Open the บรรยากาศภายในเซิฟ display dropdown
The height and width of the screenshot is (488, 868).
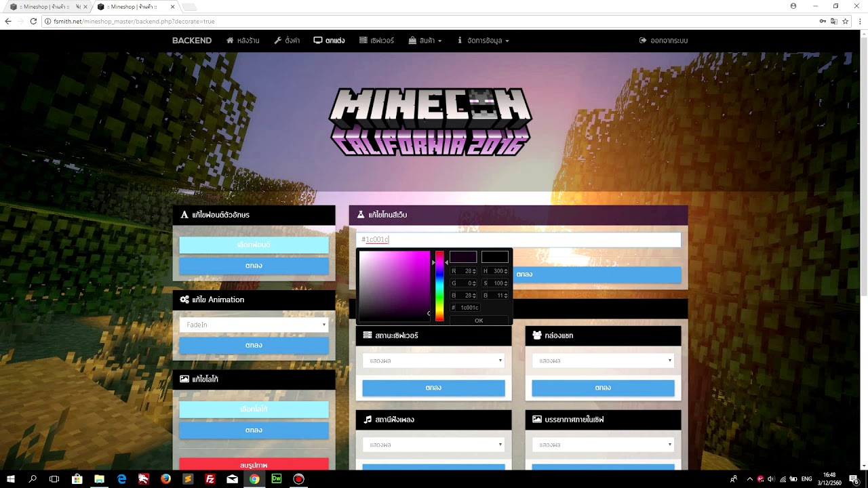coord(603,445)
